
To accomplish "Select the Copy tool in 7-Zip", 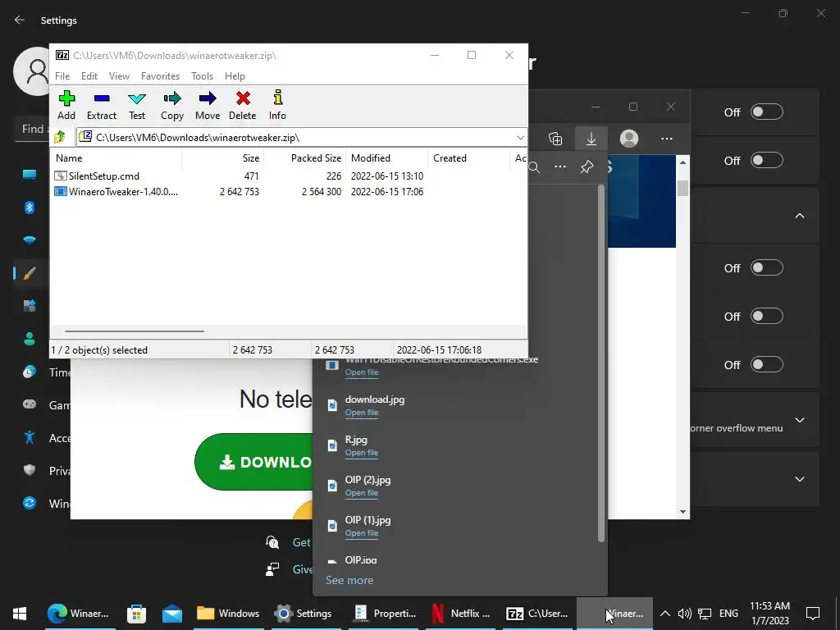I will [x=172, y=106].
